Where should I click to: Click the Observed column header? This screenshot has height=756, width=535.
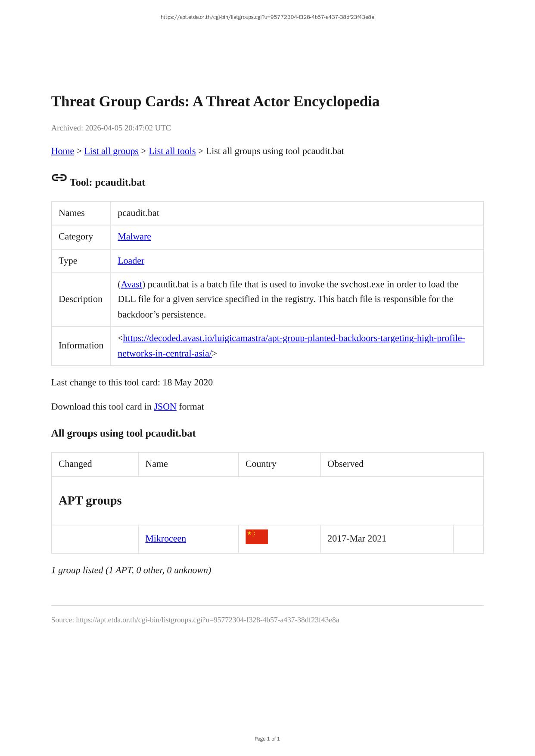point(345,464)
